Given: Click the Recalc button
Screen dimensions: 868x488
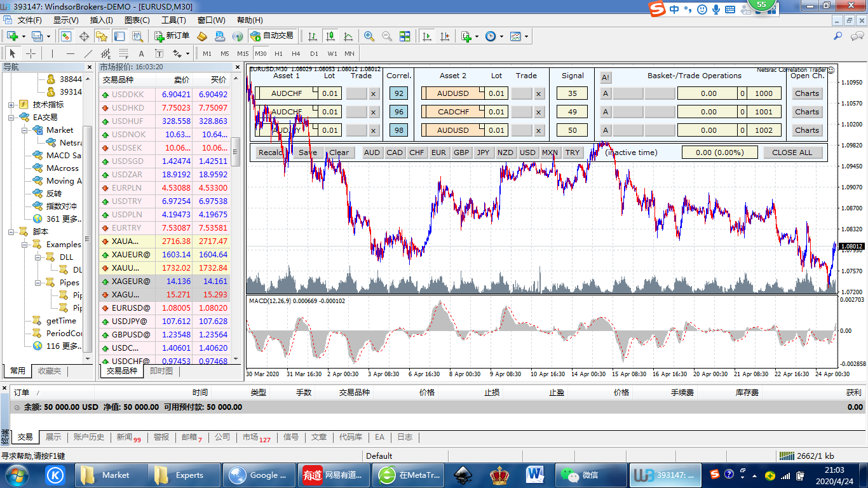Looking at the screenshot, I should [x=271, y=152].
